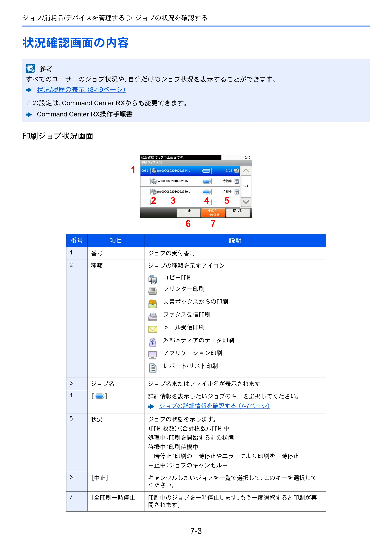Select job doc0000892010092520 in the list
Screen dimensions: 392x555
pos(190,192)
